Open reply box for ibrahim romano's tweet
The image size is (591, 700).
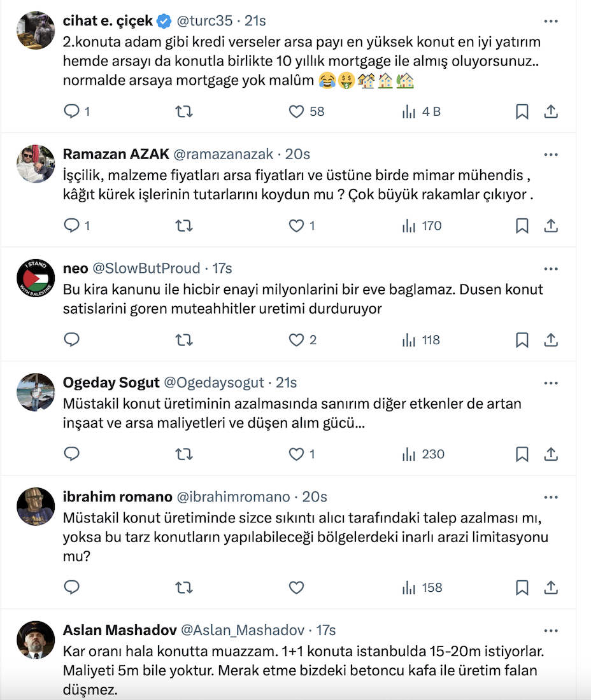click(73, 587)
